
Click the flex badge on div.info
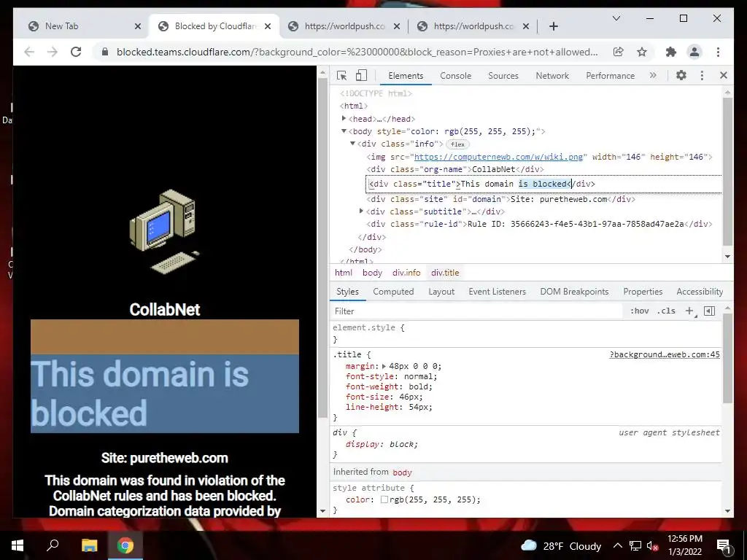[457, 144]
